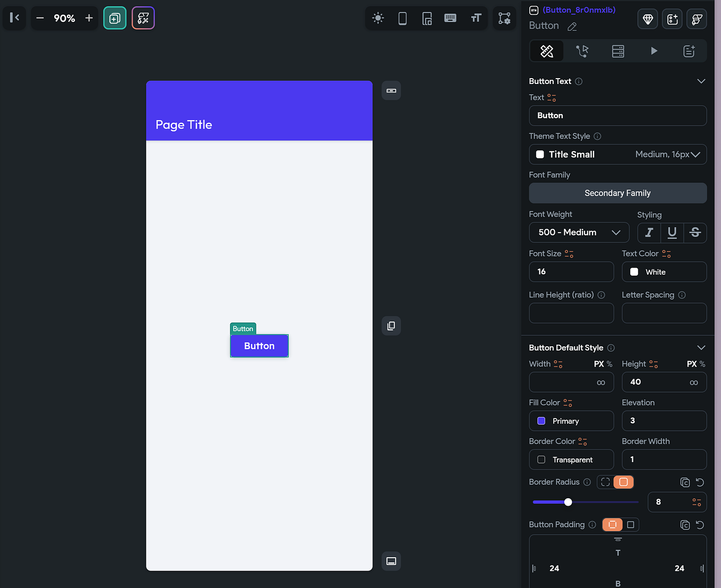Open the virtual keyboard preview toggle
Image resolution: width=721 pixels, height=588 pixels.
click(450, 18)
